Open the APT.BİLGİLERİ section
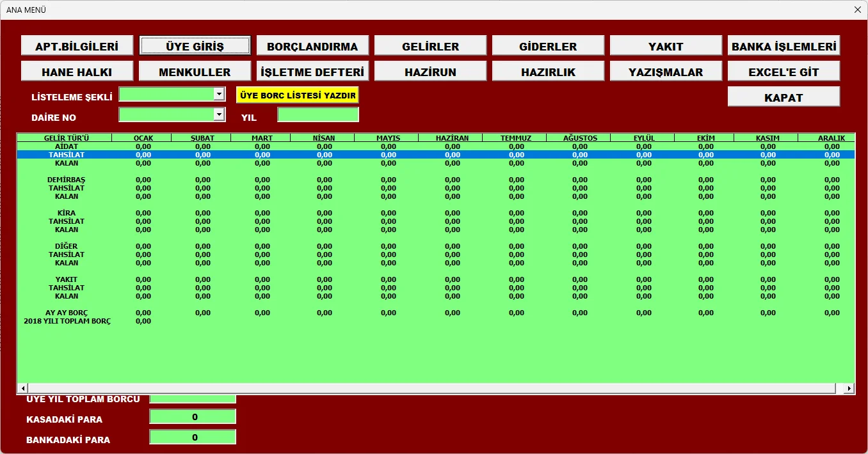Viewport: 868px width, 454px height. pos(77,46)
